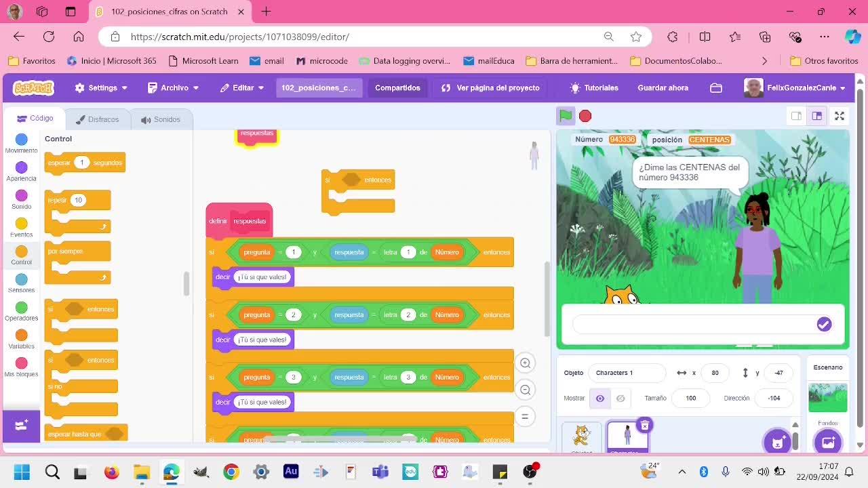Click the 'definir respuestas' block
The height and width of the screenshot is (488, 868).
[239, 221]
